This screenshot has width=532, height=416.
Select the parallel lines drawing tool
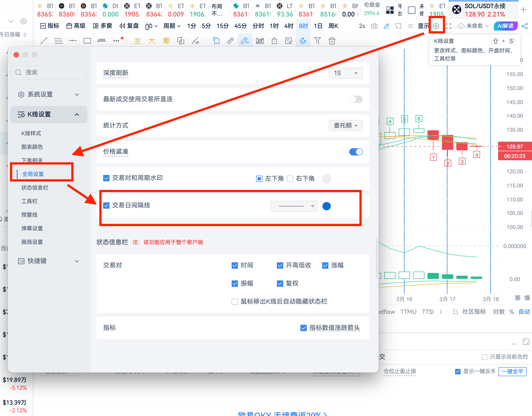[x=58, y=41]
